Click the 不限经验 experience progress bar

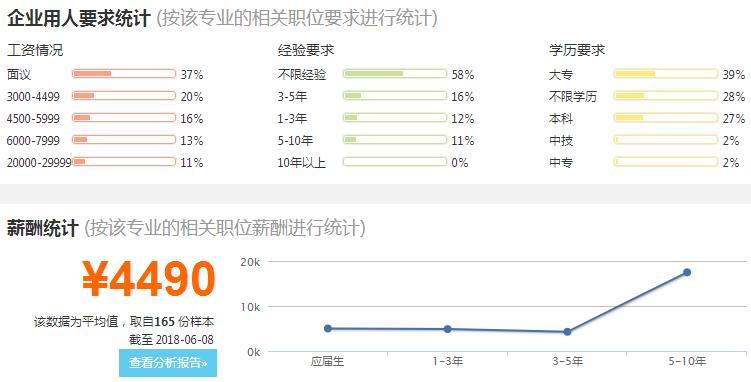point(395,74)
